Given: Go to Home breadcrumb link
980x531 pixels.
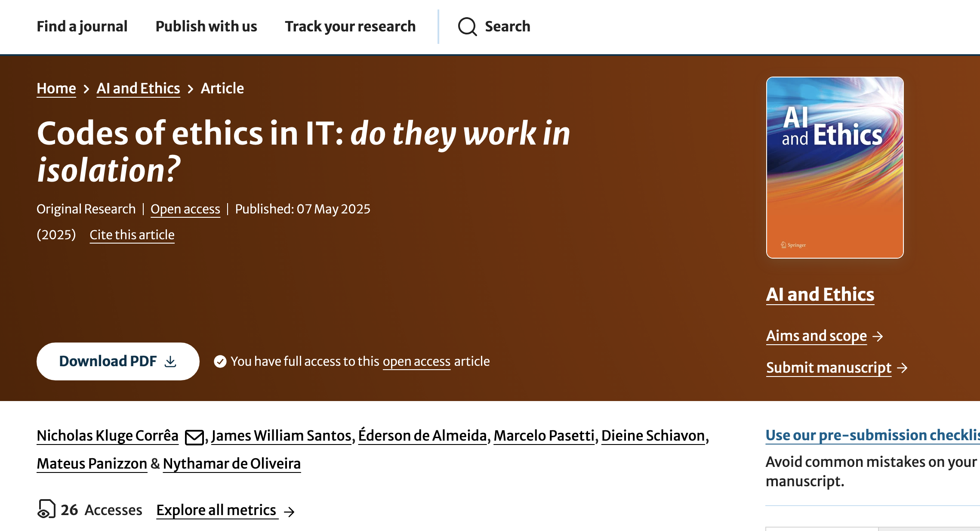Looking at the screenshot, I should click(56, 88).
